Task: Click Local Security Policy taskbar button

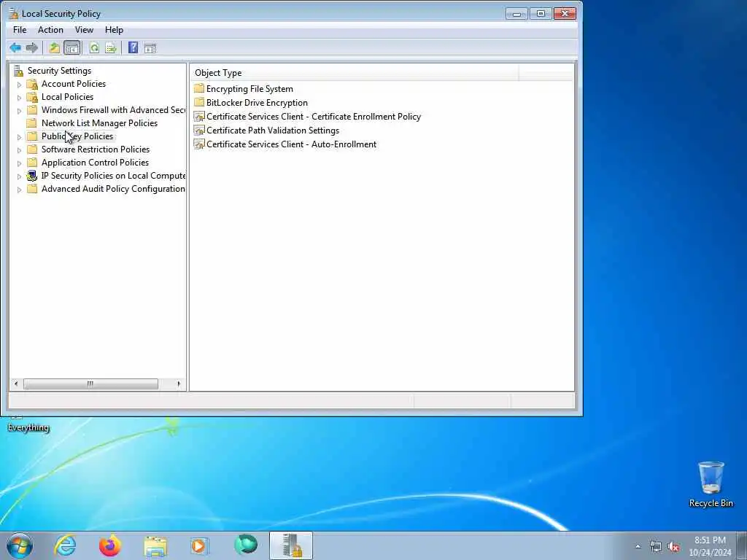Action: (x=290, y=545)
